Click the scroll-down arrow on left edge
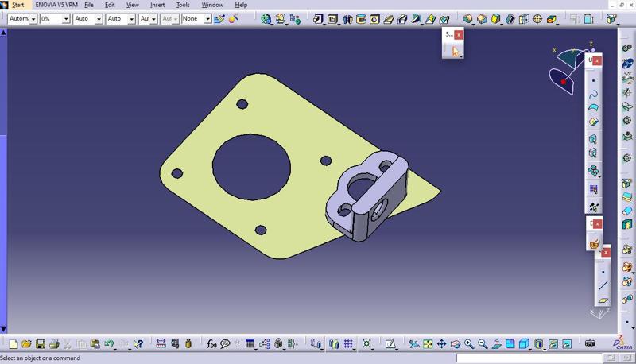The width and height of the screenshot is (636, 364). coord(3,329)
